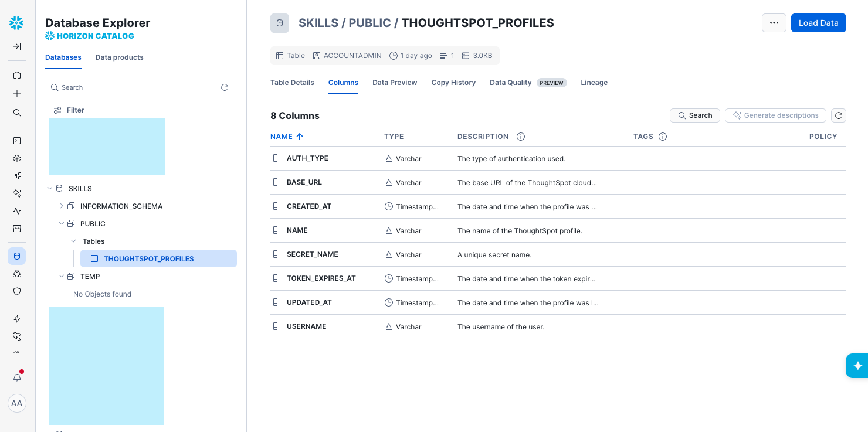Open the security shield icon
This screenshot has width=868, height=432.
[17, 291]
